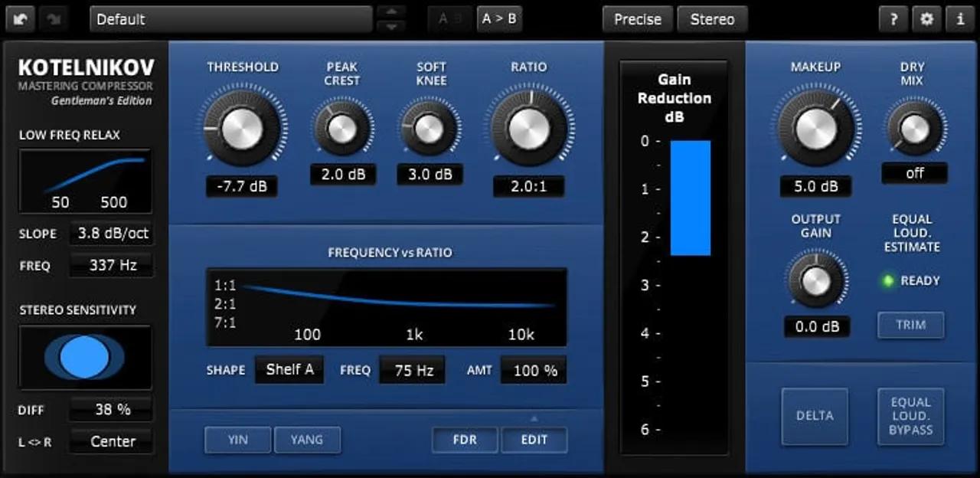Edit the 3.8 dB/oct slope value
This screenshot has width=980, height=478.
pos(112,234)
